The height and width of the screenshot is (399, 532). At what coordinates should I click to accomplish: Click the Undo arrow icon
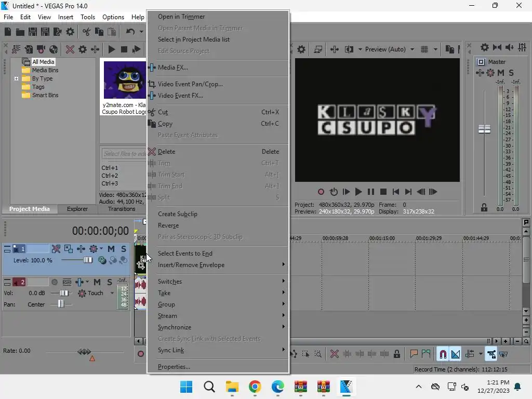(x=130, y=32)
